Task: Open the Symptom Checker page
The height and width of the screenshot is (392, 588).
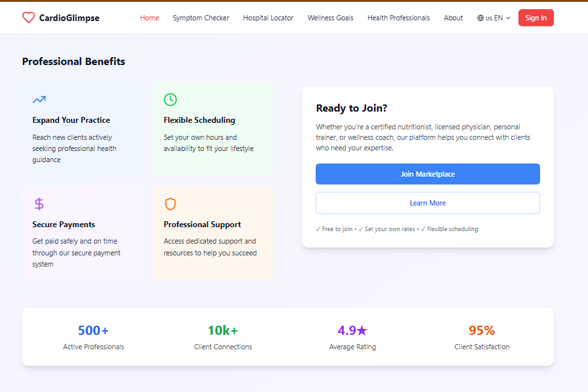Action: click(201, 18)
